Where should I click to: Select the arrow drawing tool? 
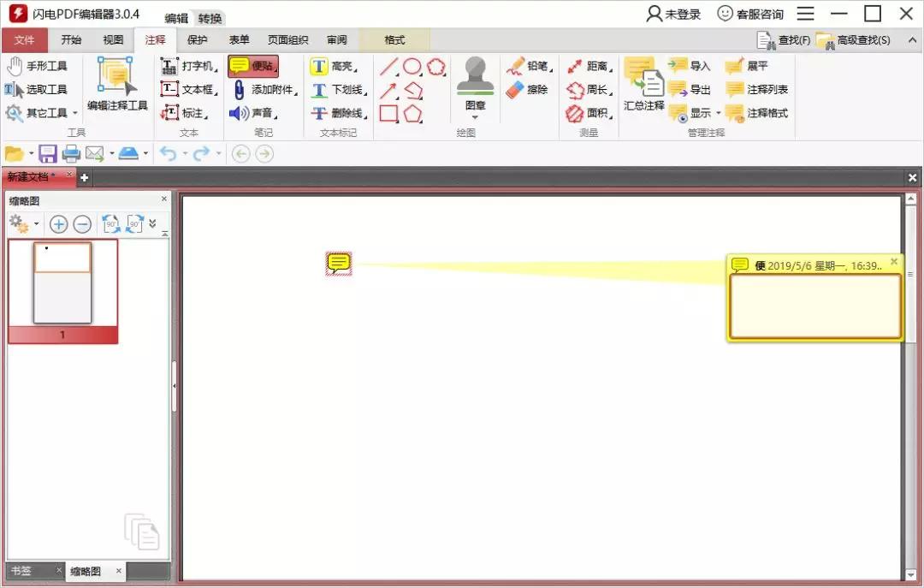(x=389, y=90)
